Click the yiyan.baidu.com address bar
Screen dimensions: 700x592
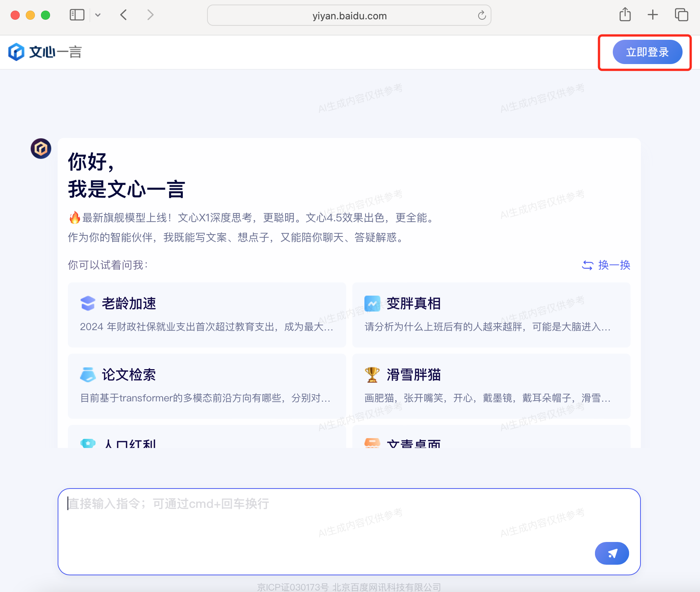(x=349, y=16)
